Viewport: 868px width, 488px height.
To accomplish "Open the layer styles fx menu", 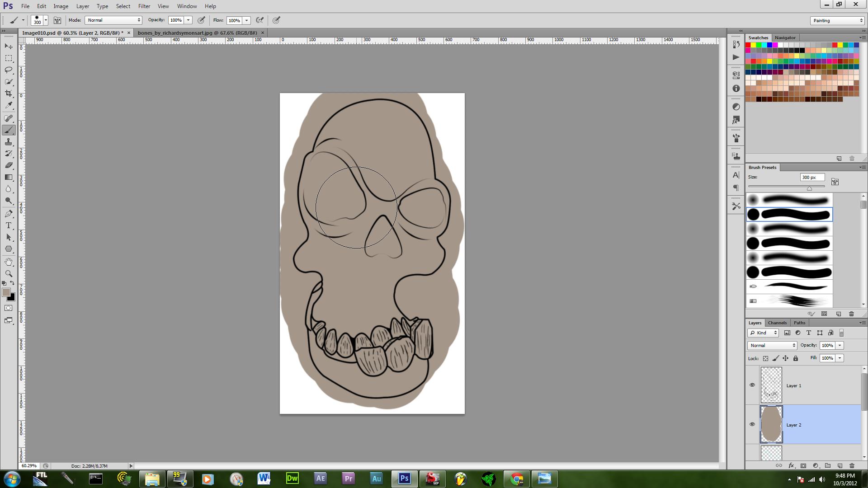I will point(791,465).
